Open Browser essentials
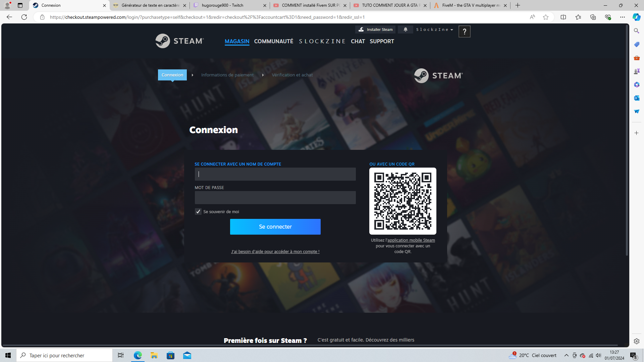This screenshot has height=362, width=644. click(x=608, y=17)
